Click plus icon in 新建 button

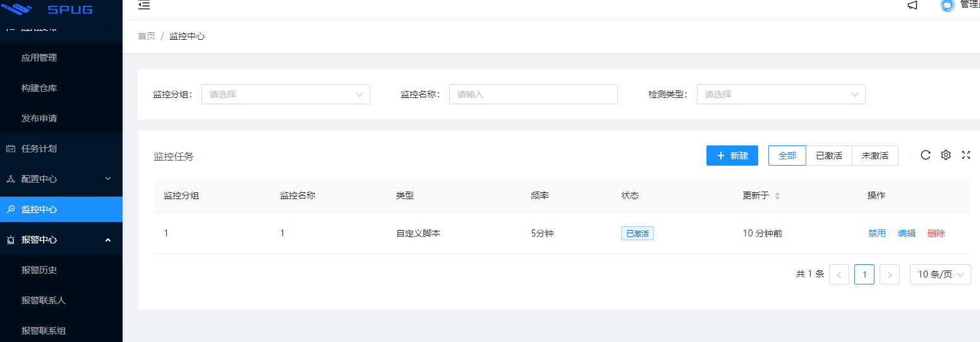(x=720, y=156)
